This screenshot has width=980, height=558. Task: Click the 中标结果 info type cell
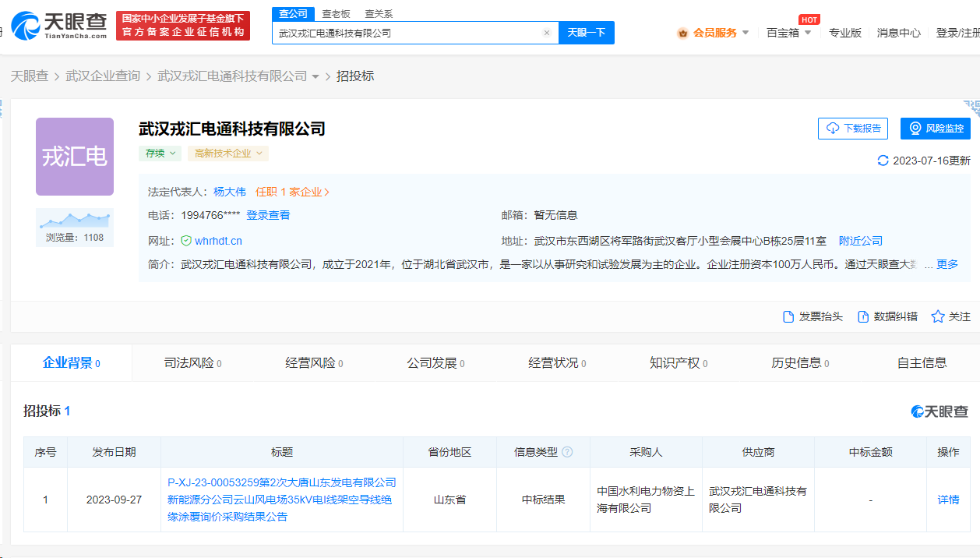[x=543, y=500]
